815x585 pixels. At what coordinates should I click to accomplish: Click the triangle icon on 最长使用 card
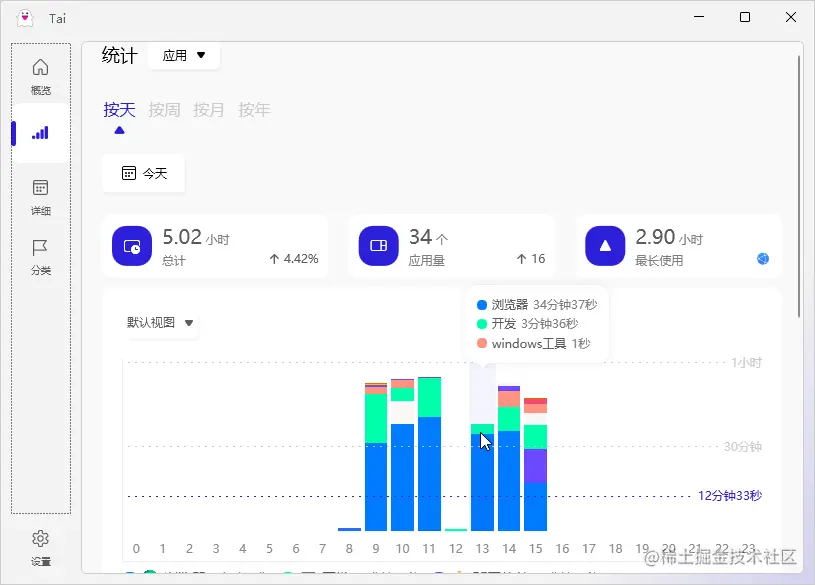coord(605,246)
